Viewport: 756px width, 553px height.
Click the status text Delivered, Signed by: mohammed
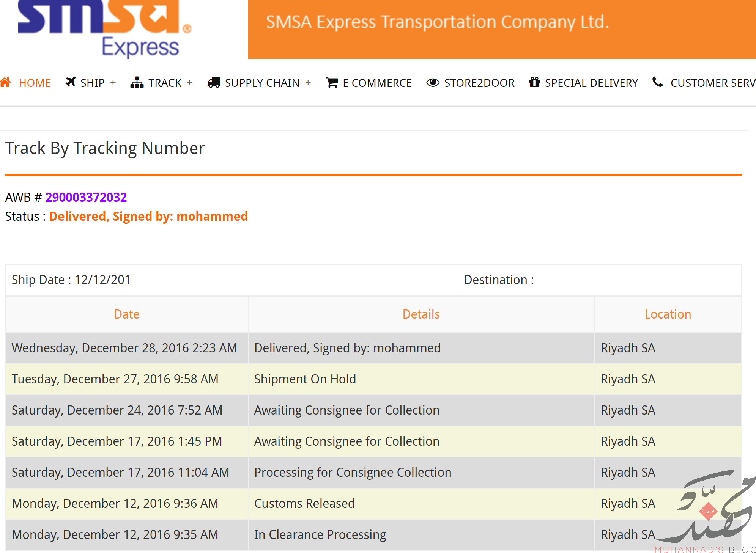(x=148, y=217)
